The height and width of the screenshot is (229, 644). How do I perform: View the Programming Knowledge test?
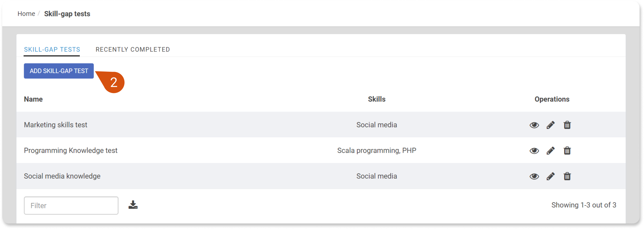(x=534, y=151)
